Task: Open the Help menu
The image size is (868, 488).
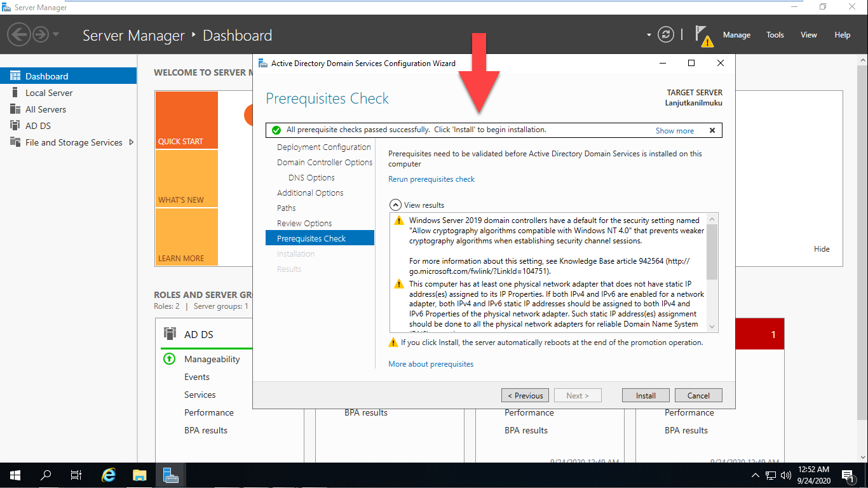Action: point(843,35)
